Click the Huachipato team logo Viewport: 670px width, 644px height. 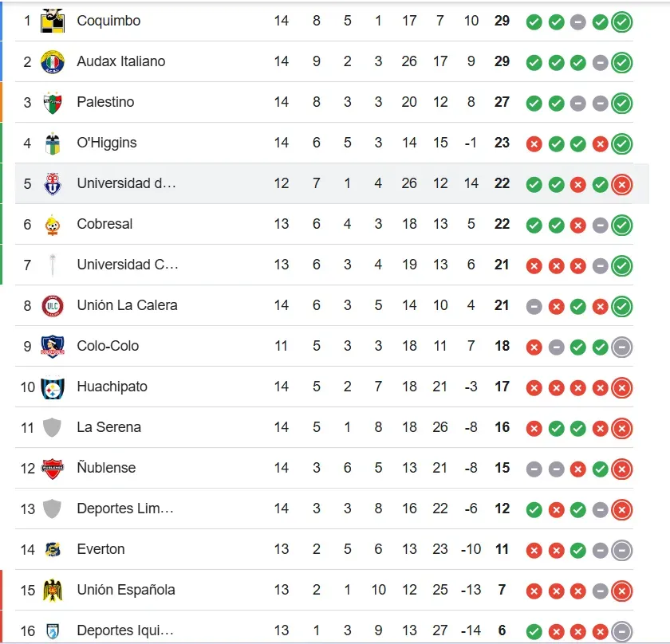coord(52,387)
